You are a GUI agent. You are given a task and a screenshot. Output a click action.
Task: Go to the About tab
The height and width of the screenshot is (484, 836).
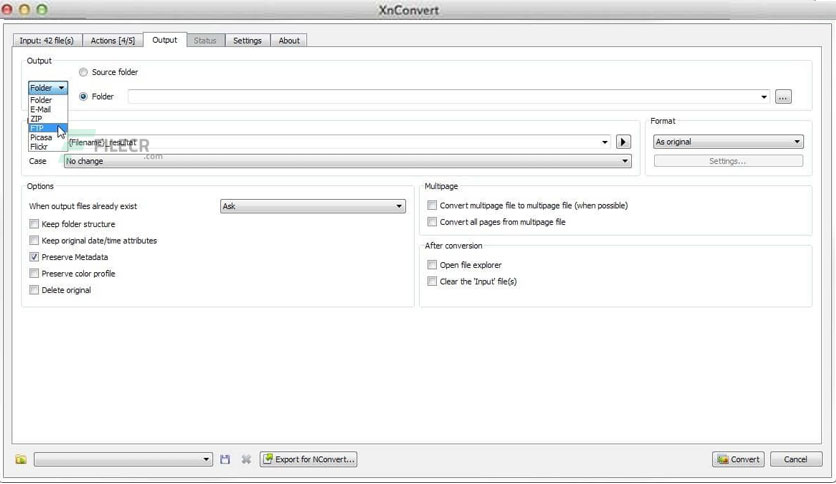pyautogui.click(x=289, y=41)
